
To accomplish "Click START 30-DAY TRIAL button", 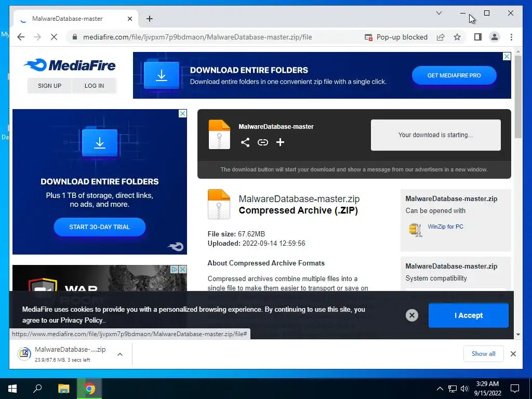I will [x=99, y=227].
